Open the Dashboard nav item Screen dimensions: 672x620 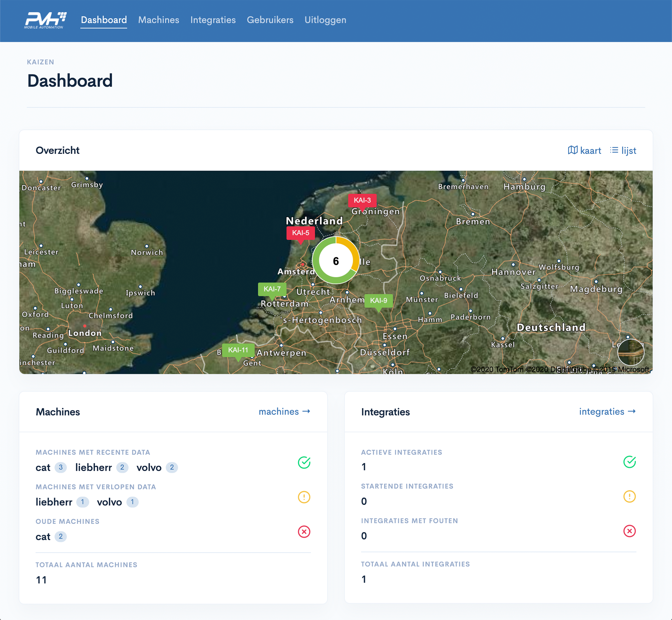pyautogui.click(x=104, y=20)
